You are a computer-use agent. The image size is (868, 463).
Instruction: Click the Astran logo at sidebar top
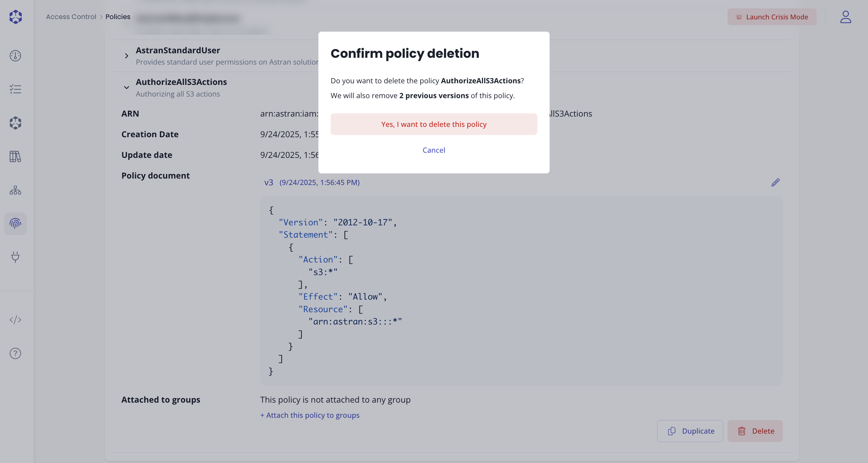tap(15, 16)
